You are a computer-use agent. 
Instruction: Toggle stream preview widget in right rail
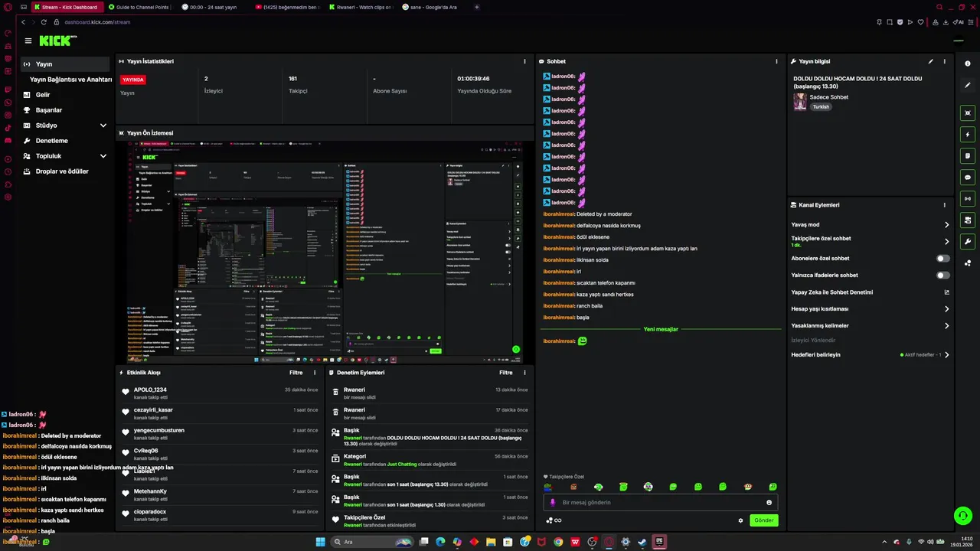point(968,113)
